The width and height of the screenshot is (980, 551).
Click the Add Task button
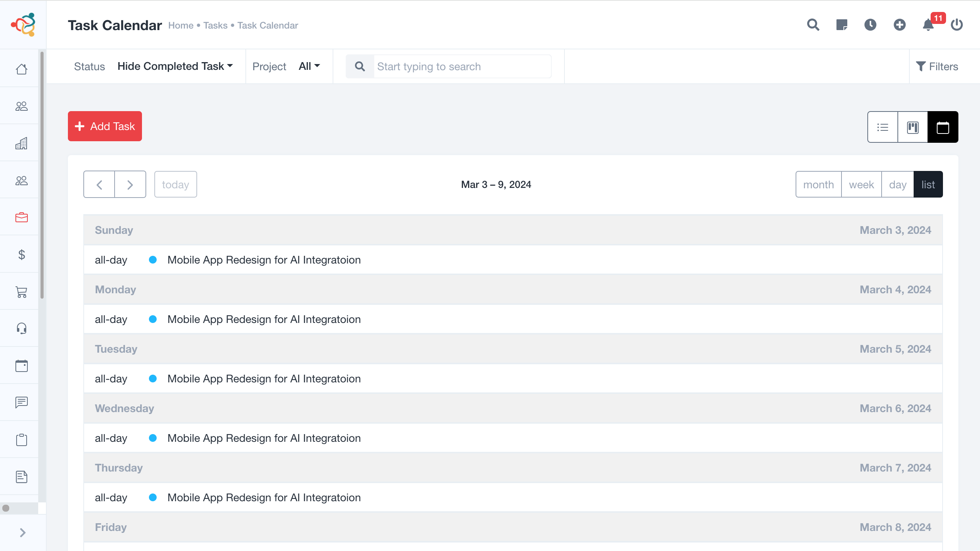pyautogui.click(x=105, y=126)
